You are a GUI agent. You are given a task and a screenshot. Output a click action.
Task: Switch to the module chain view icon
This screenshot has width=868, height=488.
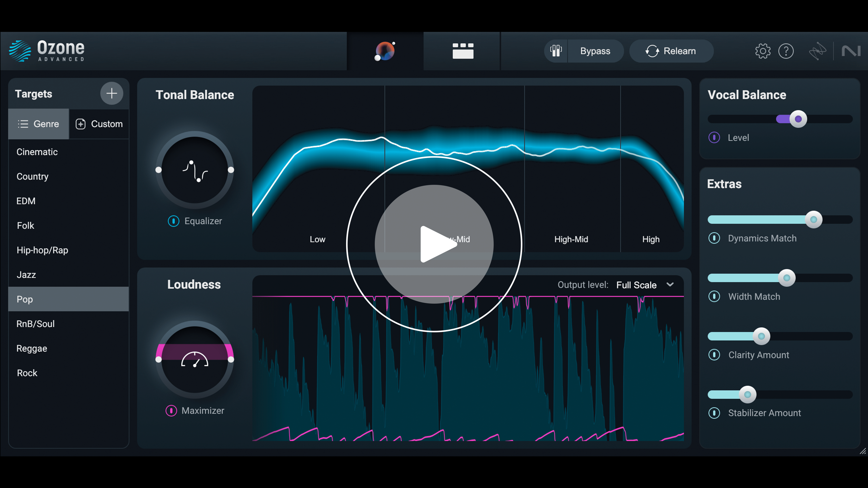pyautogui.click(x=463, y=51)
